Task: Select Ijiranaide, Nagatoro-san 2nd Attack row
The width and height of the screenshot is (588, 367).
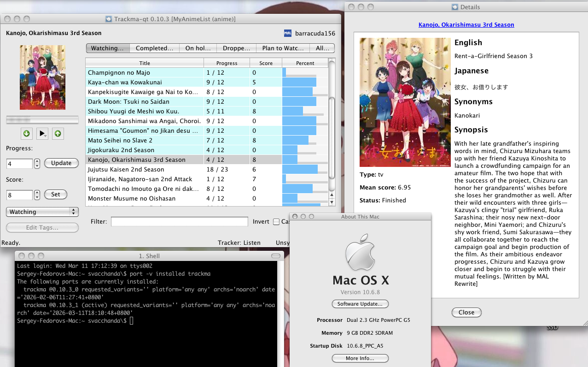Action: pos(207,179)
